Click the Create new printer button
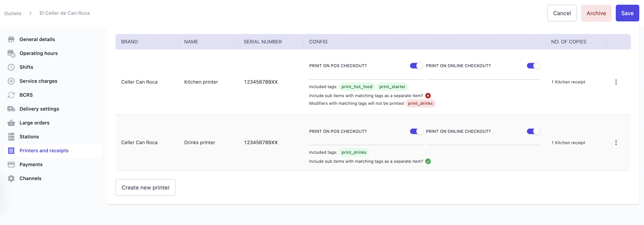The width and height of the screenshot is (644, 225). click(146, 187)
